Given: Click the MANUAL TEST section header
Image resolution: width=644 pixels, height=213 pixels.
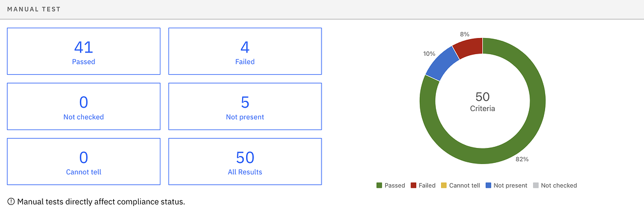Looking at the screenshot, I should coord(34,9).
